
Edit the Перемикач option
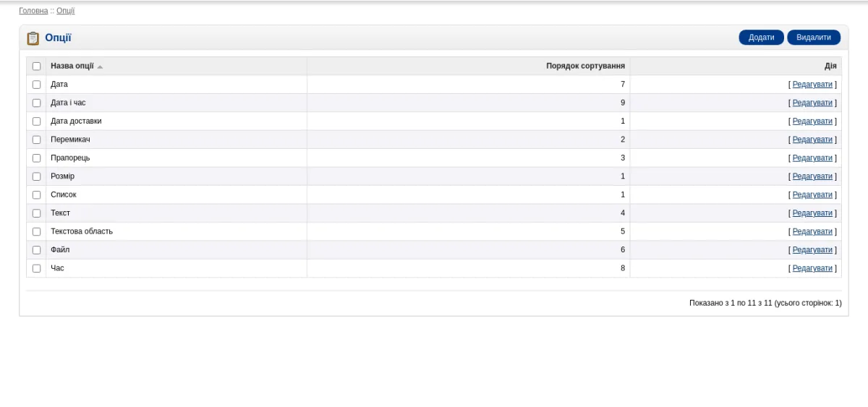pos(812,140)
